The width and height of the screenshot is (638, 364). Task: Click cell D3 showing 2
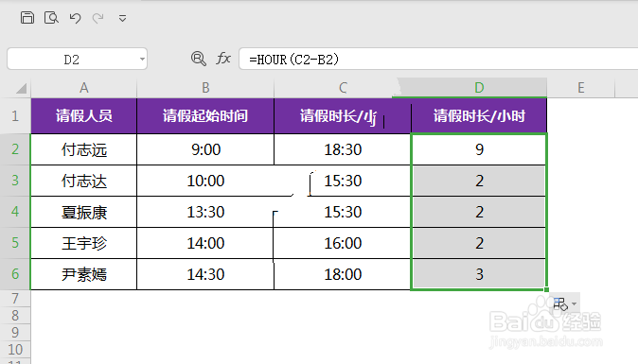[x=479, y=181]
